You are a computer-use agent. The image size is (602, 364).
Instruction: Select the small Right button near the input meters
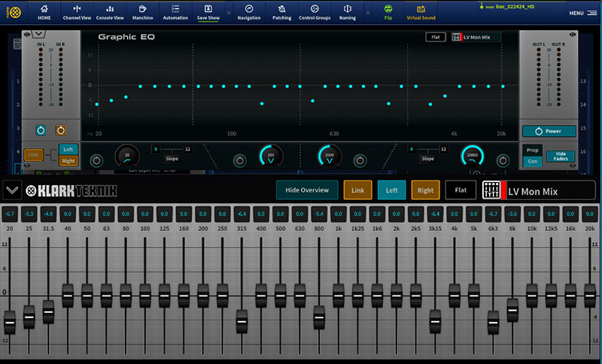pos(68,161)
